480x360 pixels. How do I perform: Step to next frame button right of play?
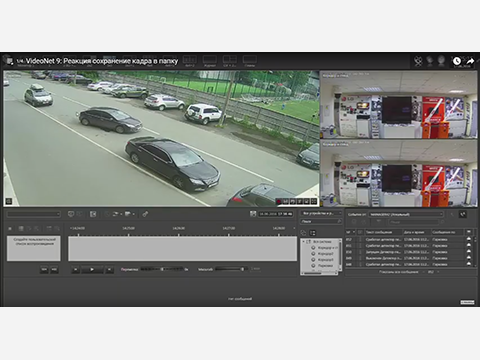click(x=109, y=269)
